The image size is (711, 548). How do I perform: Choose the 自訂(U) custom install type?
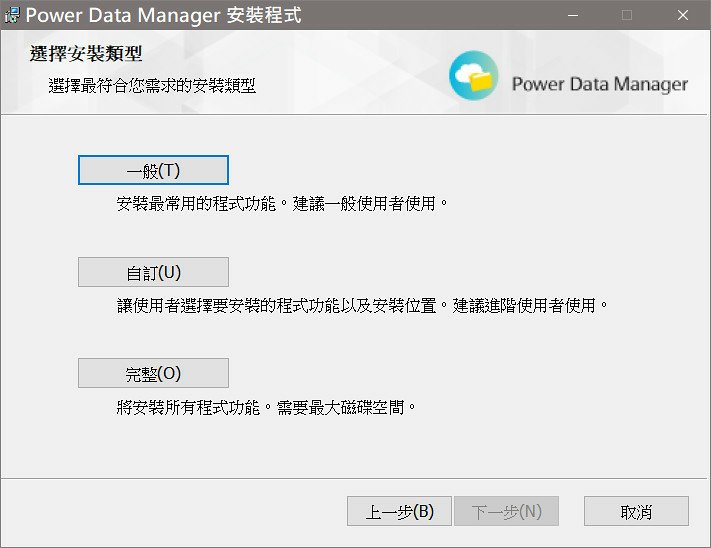pos(153,272)
